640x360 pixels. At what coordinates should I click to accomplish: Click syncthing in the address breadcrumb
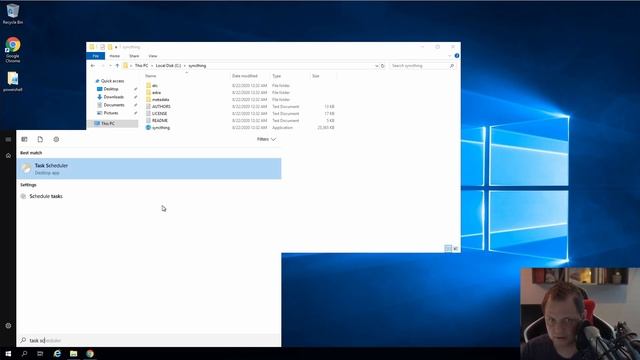tap(197, 66)
